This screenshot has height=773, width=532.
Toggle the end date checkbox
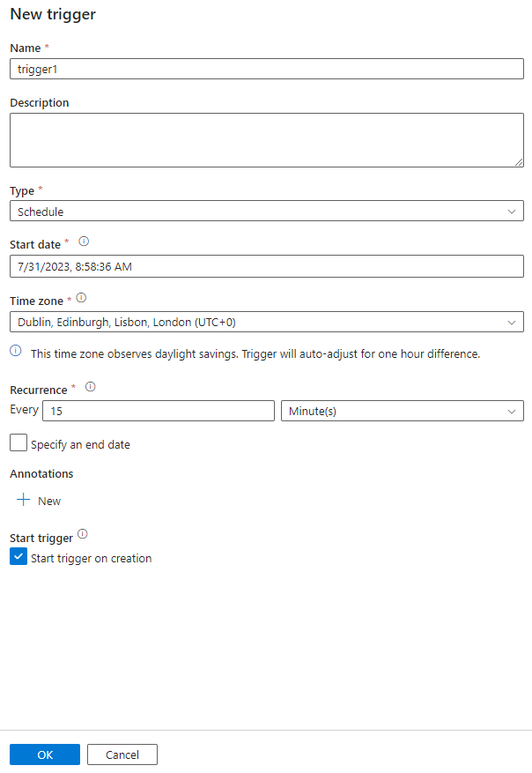click(x=18, y=442)
